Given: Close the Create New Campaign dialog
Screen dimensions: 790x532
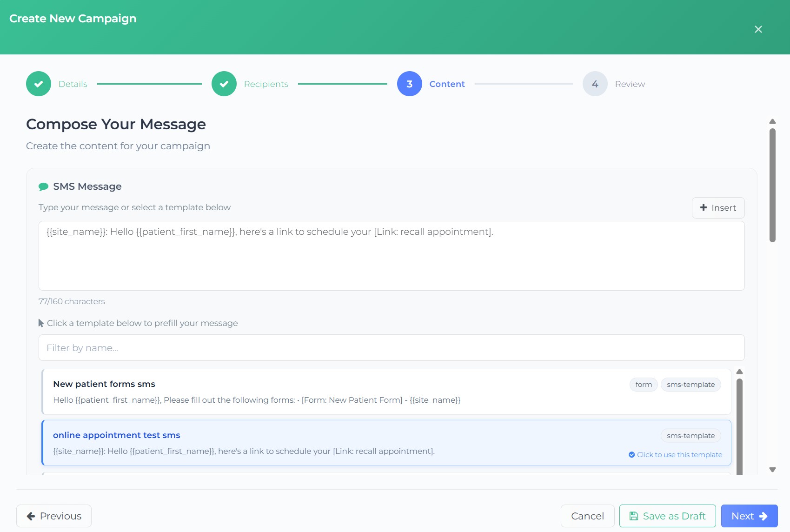Looking at the screenshot, I should pyautogui.click(x=758, y=29).
